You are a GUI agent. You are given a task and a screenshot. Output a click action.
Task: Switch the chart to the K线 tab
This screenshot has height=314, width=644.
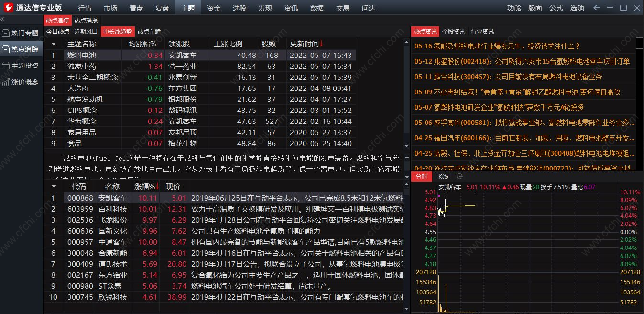[443, 176]
